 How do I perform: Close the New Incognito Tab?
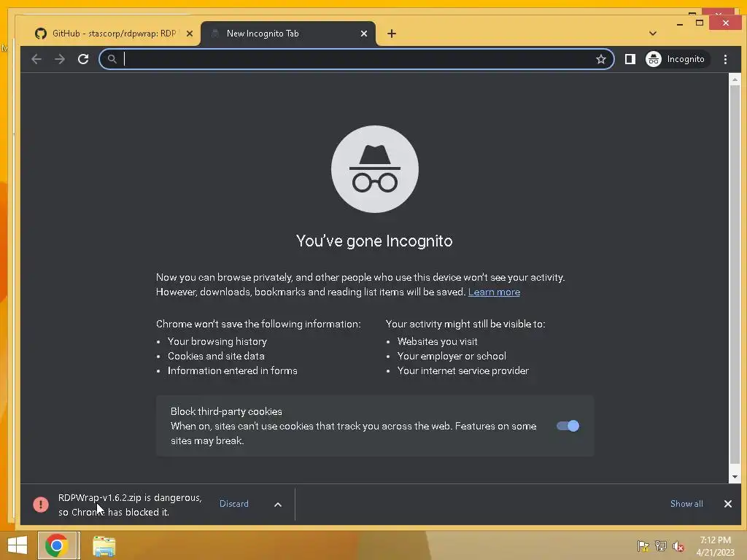(x=364, y=34)
